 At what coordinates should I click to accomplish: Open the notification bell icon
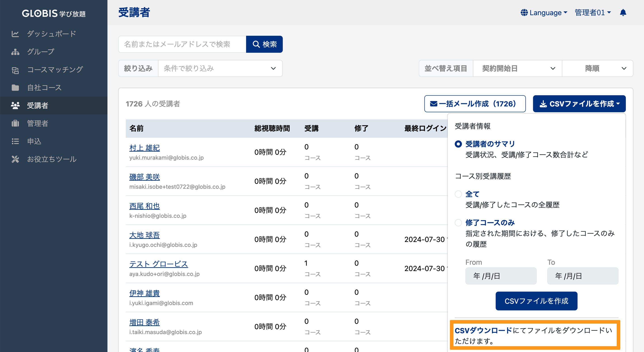tap(623, 13)
